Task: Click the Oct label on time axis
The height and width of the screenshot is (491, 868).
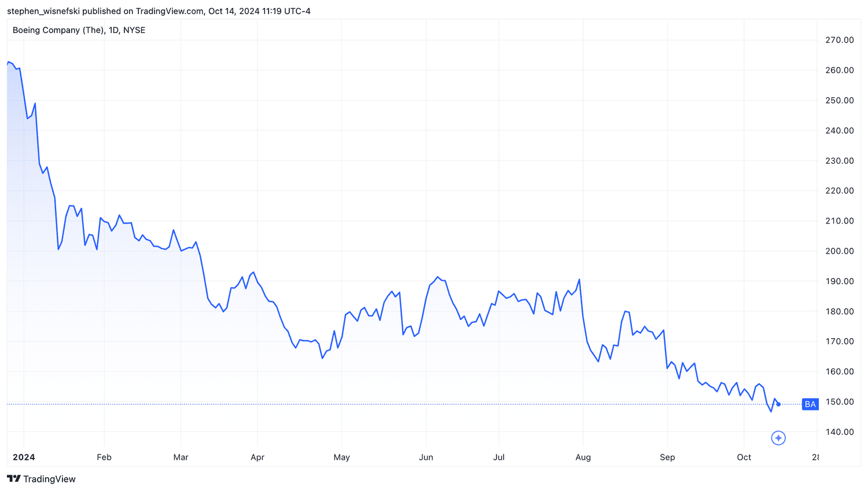Action: click(744, 457)
